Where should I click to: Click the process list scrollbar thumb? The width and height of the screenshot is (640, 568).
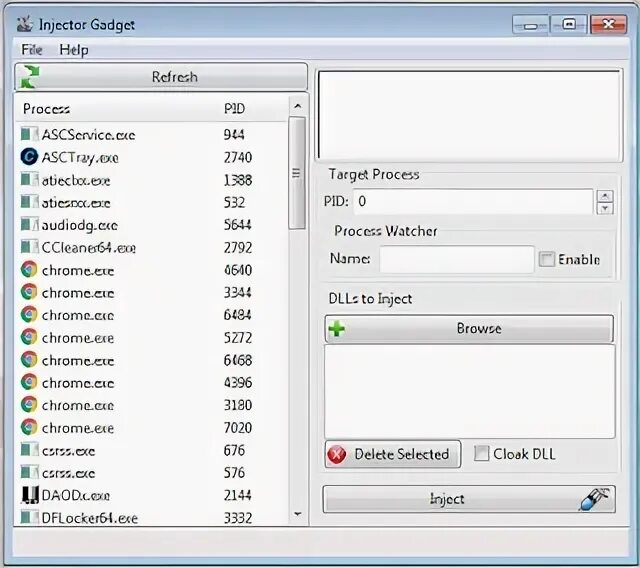click(x=297, y=173)
